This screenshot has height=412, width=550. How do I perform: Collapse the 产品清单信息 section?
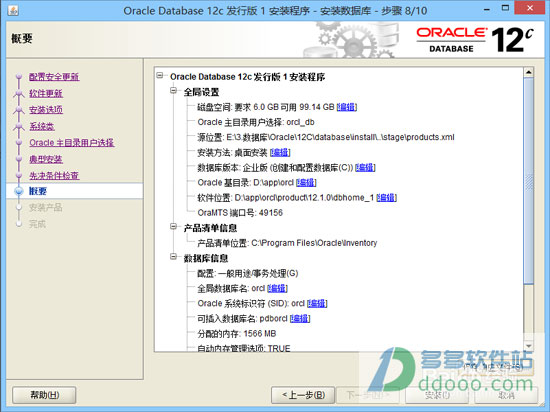[x=173, y=227]
